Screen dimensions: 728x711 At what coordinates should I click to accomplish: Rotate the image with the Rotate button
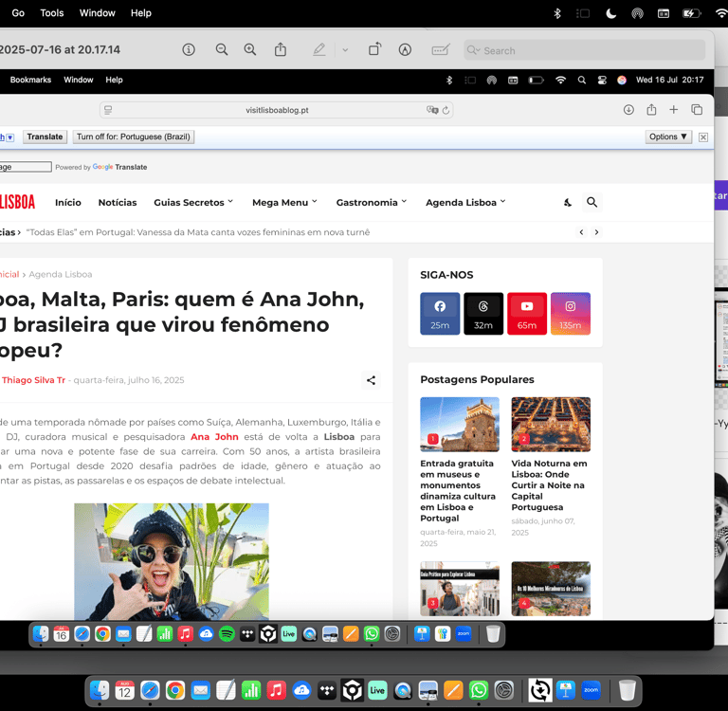(x=374, y=49)
